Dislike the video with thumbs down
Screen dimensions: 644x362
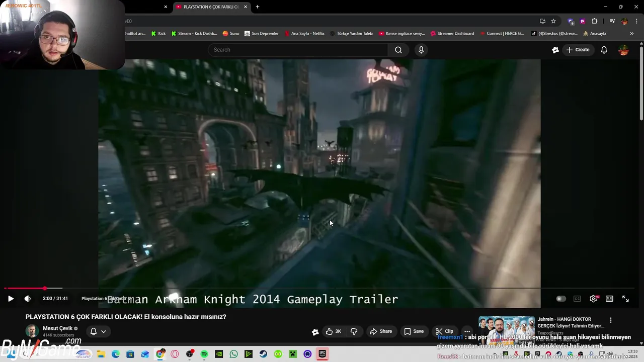pos(354,331)
